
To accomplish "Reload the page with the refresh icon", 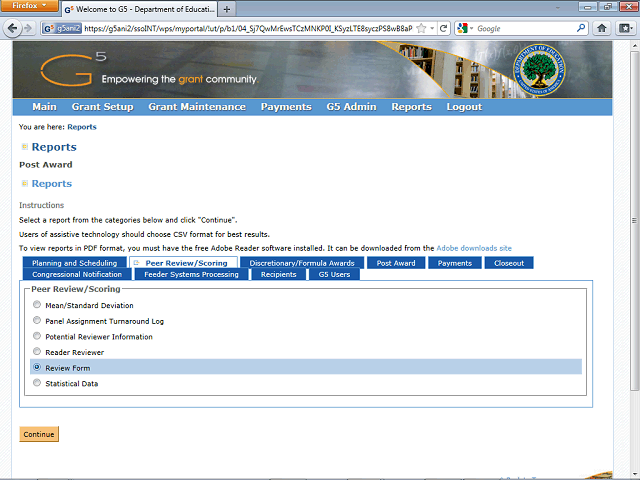I will 444,28.
